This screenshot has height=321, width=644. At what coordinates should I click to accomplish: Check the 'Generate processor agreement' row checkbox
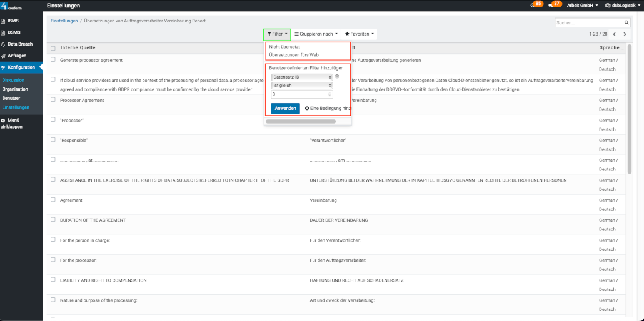point(53,60)
